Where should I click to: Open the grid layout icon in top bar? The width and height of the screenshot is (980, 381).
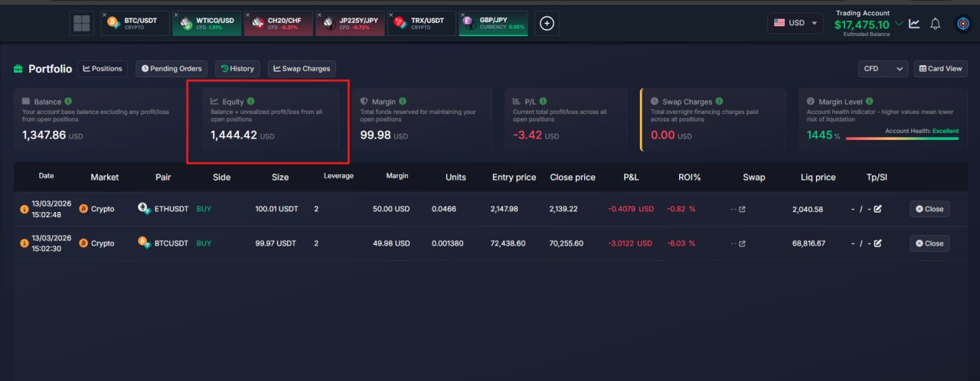pyautogui.click(x=81, y=23)
